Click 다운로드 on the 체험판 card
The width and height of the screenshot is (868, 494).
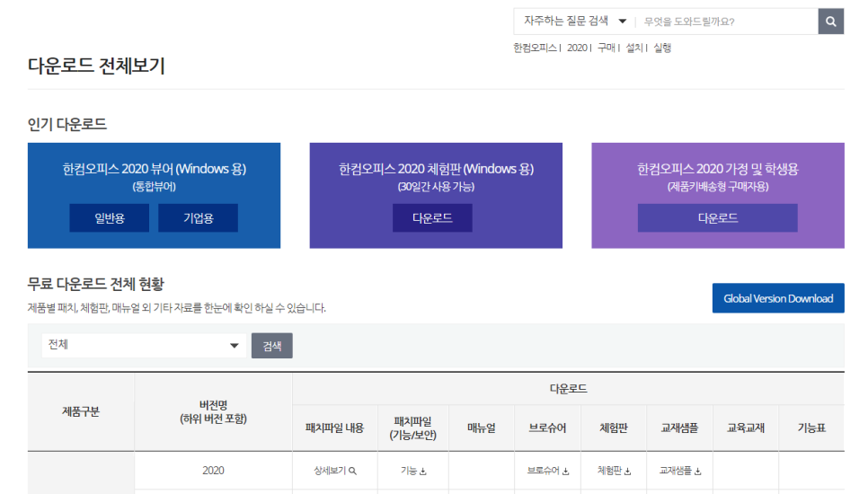coord(432,218)
